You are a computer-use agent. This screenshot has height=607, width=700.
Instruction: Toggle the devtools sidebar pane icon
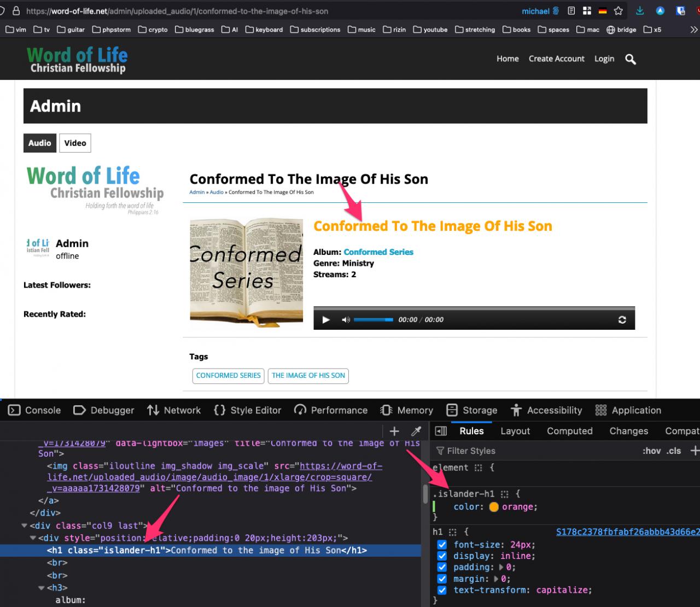441,431
